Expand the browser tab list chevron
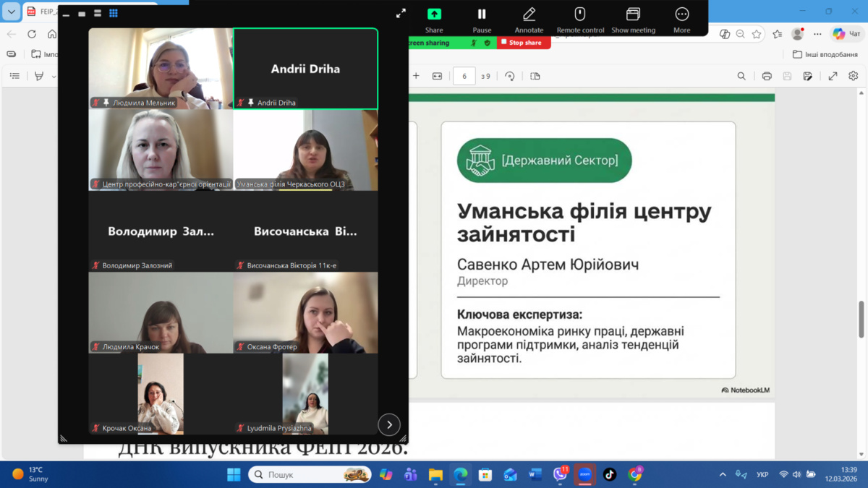The width and height of the screenshot is (868, 488). point(11,12)
